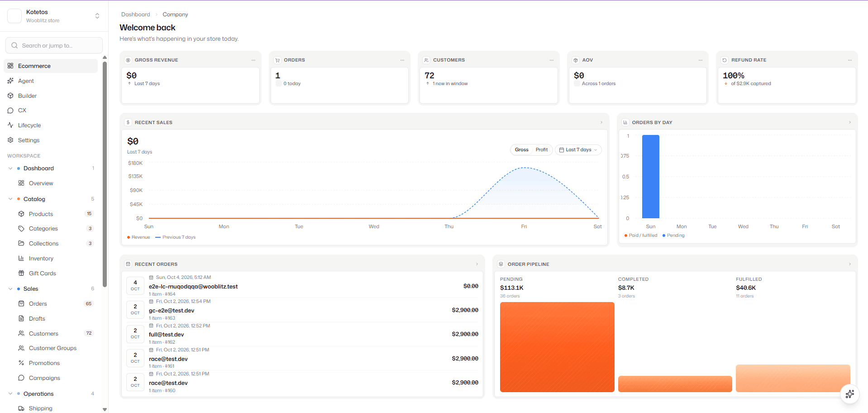Collapse the Sales tree group
Image resolution: width=868 pixels, height=413 pixels.
(x=10, y=288)
